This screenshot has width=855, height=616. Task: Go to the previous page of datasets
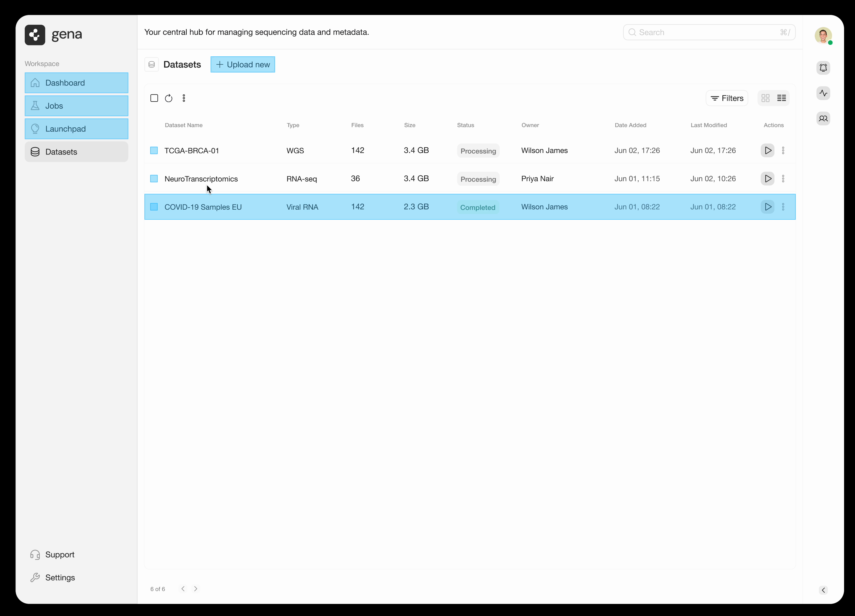pos(183,588)
